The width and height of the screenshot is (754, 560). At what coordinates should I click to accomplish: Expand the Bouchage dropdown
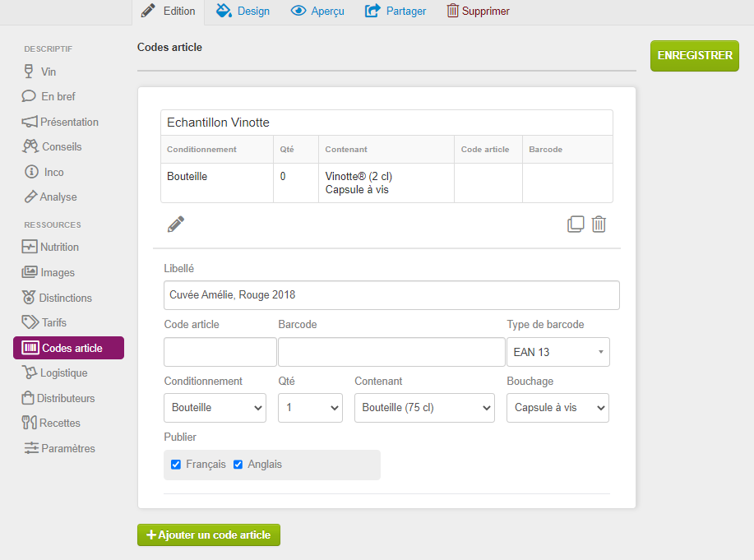pos(557,408)
